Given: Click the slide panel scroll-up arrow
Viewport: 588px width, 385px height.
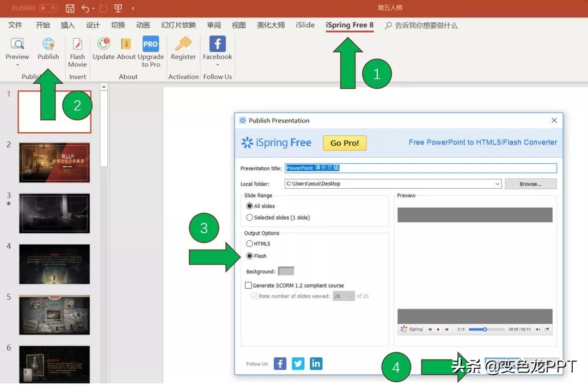Looking at the screenshot, I should tap(104, 87).
